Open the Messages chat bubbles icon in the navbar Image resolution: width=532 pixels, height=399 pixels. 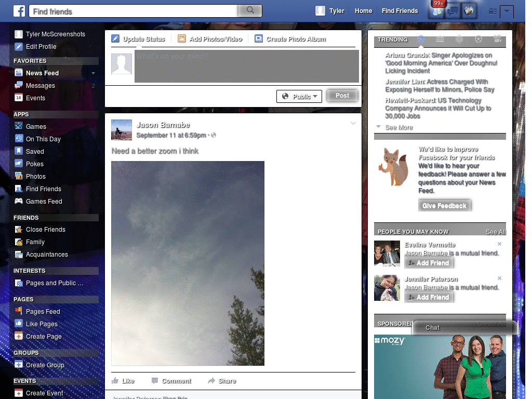pyautogui.click(x=453, y=11)
